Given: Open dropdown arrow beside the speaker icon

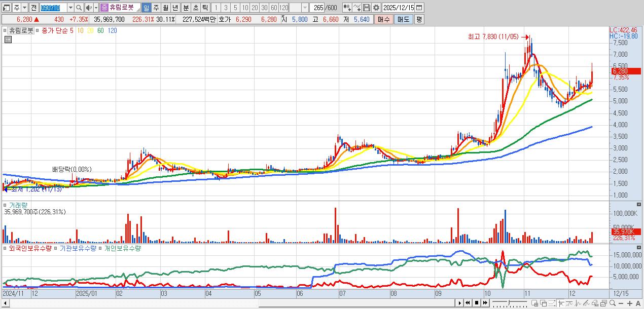Looking at the screenshot, I should point(96,8).
